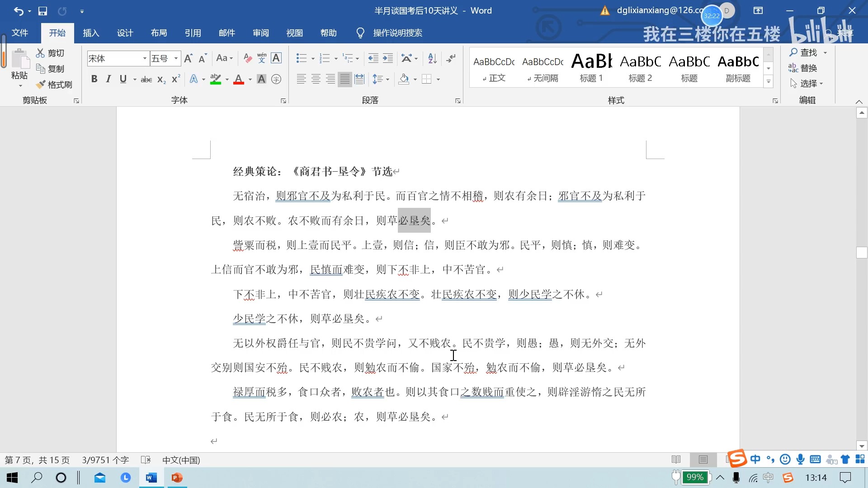The width and height of the screenshot is (868, 488).
Task: Toggle italic formatting
Action: click(108, 80)
